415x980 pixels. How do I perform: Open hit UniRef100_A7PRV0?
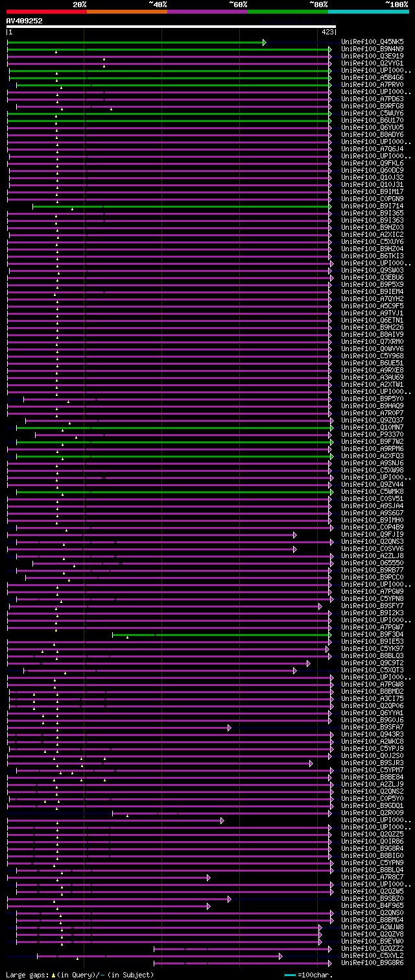[373, 85]
